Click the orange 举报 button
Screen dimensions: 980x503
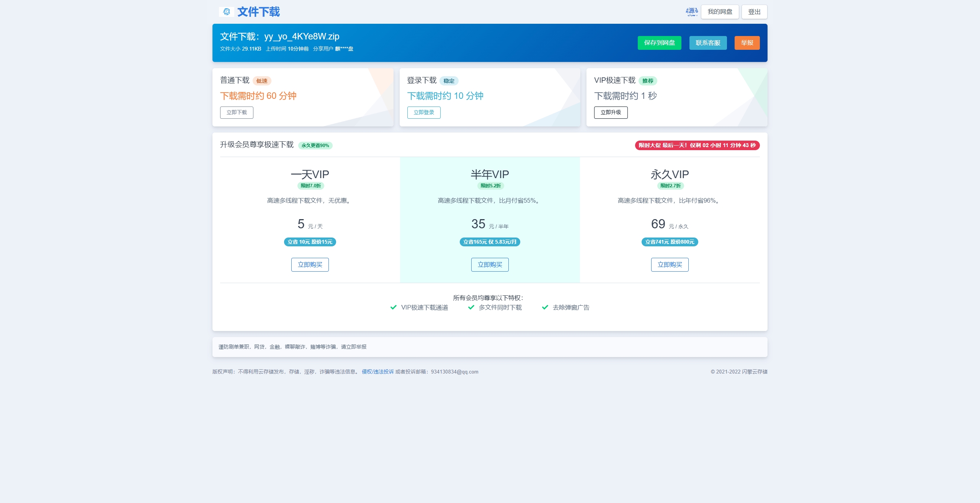(x=747, y=43)
